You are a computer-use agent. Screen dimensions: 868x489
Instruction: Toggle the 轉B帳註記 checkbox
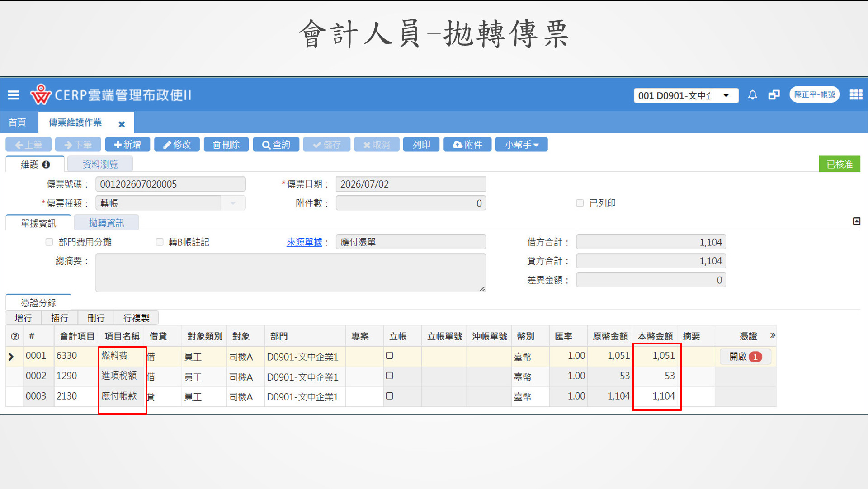tap(159, 242)
